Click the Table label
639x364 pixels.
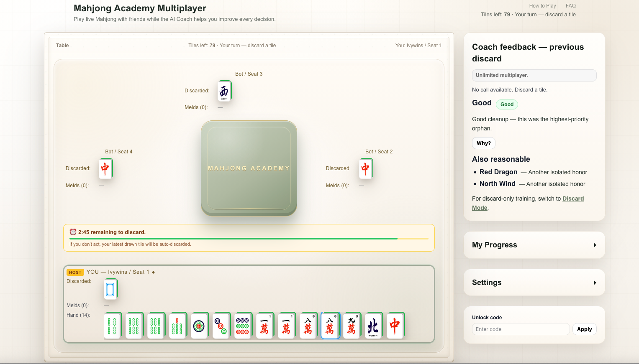pyautogui.click(x=62, y=46)
